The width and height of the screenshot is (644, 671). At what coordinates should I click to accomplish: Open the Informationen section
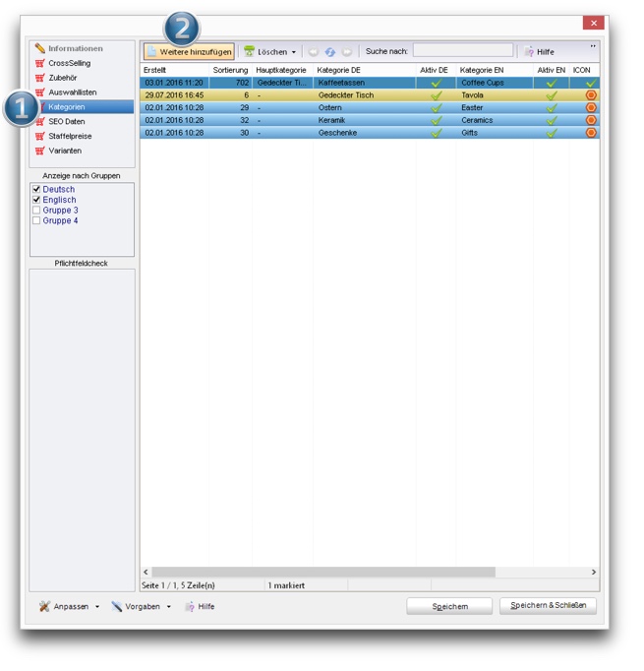point(76,48)
